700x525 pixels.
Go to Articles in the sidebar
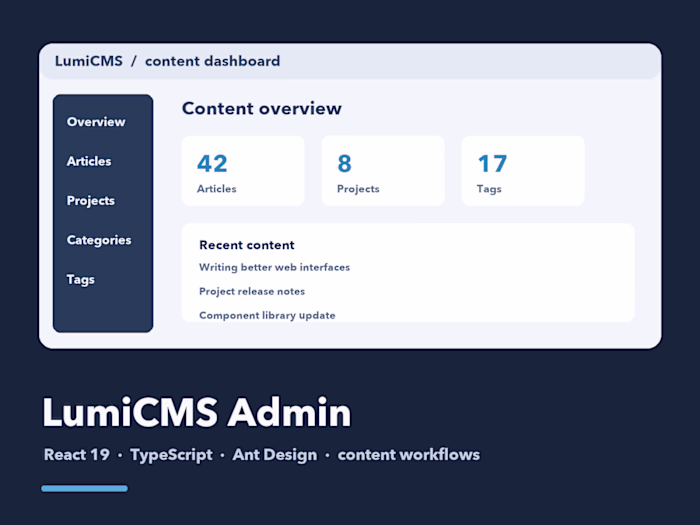(89, 161)
